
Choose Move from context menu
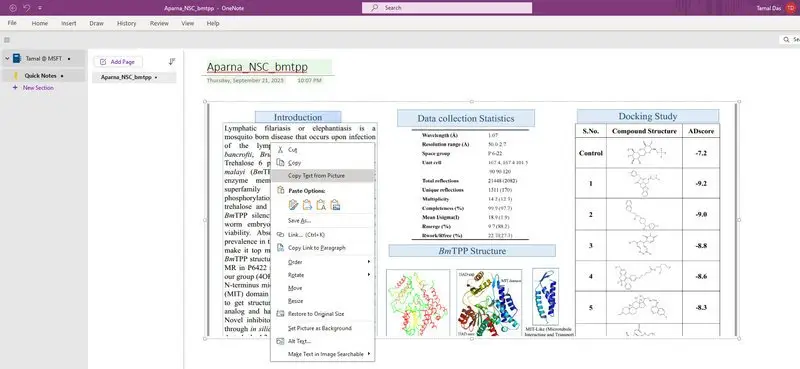coord(322,288)
